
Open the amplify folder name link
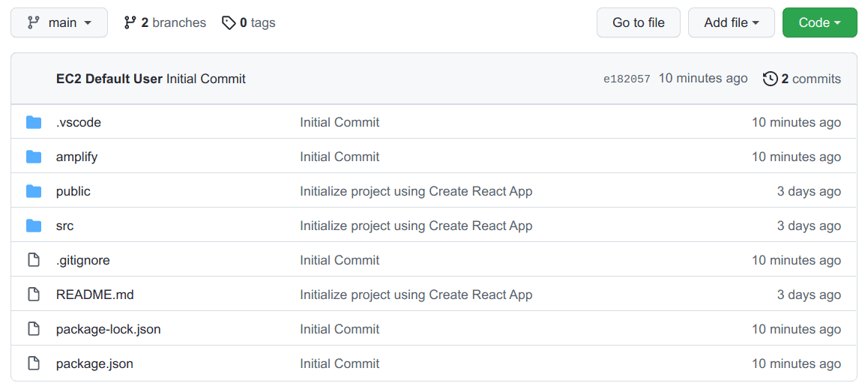coord(76,157)
